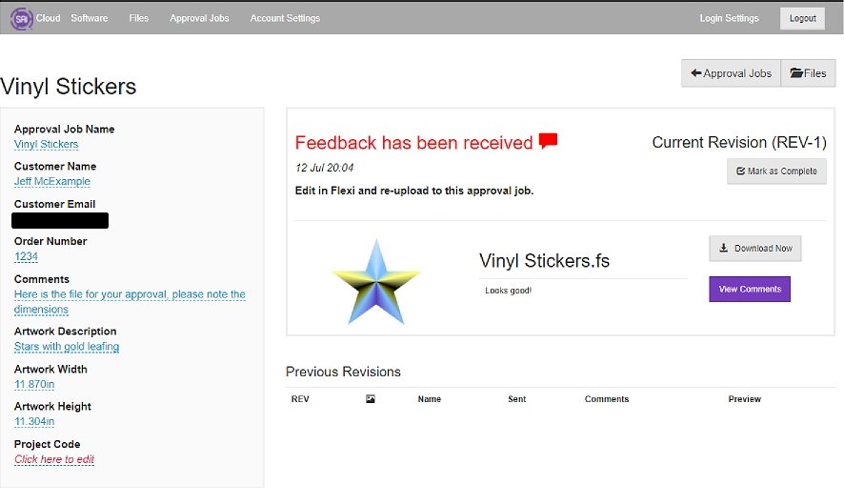Open the Files folder button

pos(808,73)
